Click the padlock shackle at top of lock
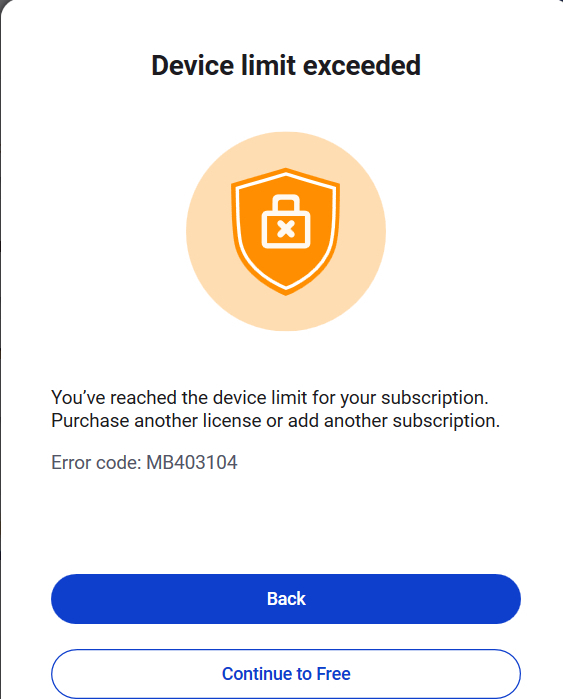The image size is (563, 699). [286, 203]
